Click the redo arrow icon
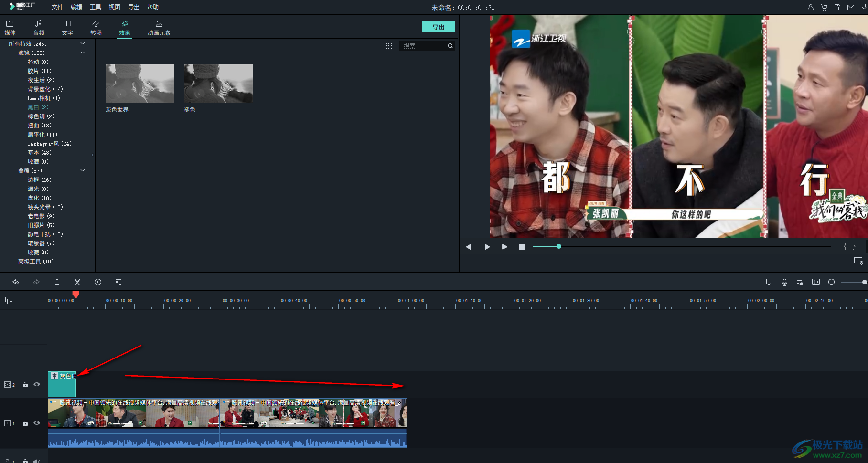This screenshot has height=463, width=868. [36, 282]
